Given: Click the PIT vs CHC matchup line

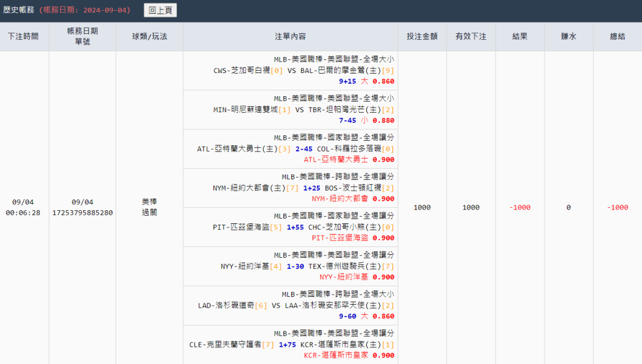Looking at the screenshot, I should [303, 227].
